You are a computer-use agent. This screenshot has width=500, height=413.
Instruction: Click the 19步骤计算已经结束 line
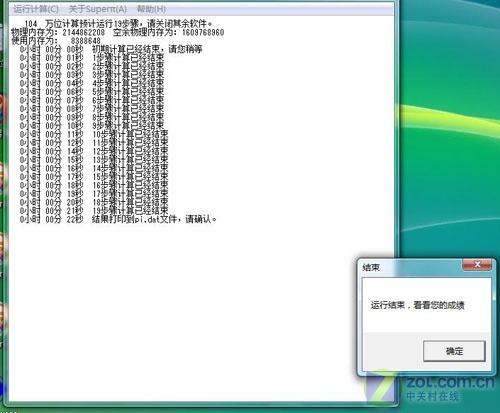coord(94,211)
